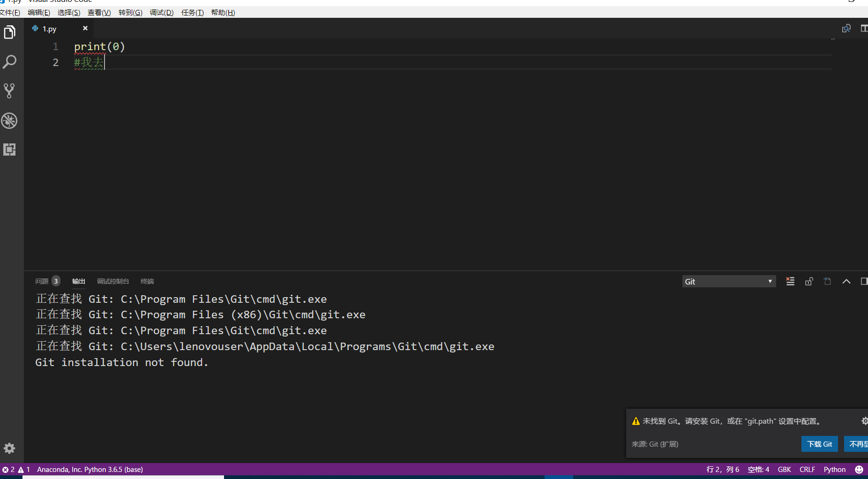Viewport: 868px width, 479px height.
Task: Click line number 1 in gutter
Action: [56, 46]
